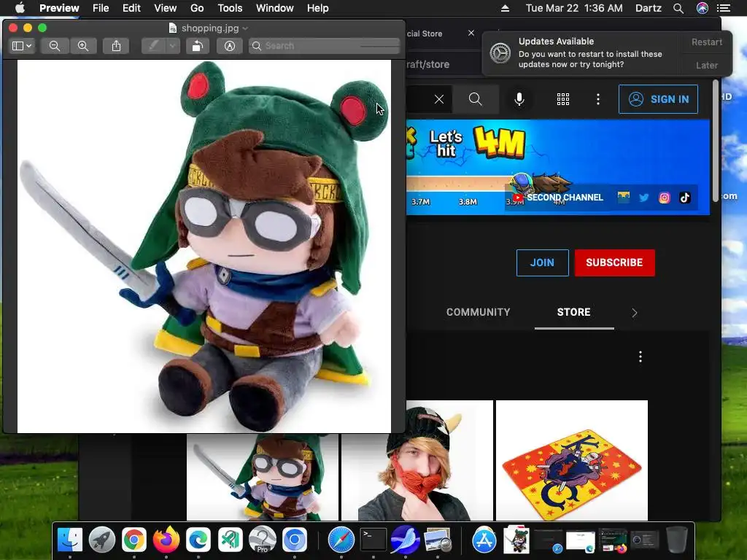This screenshot has height=560, width=747.
Task: Open the Help menu
Action: [318, 8]
